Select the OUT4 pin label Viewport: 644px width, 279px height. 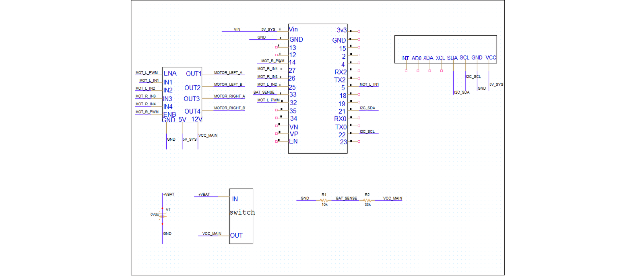pos(192,111)
